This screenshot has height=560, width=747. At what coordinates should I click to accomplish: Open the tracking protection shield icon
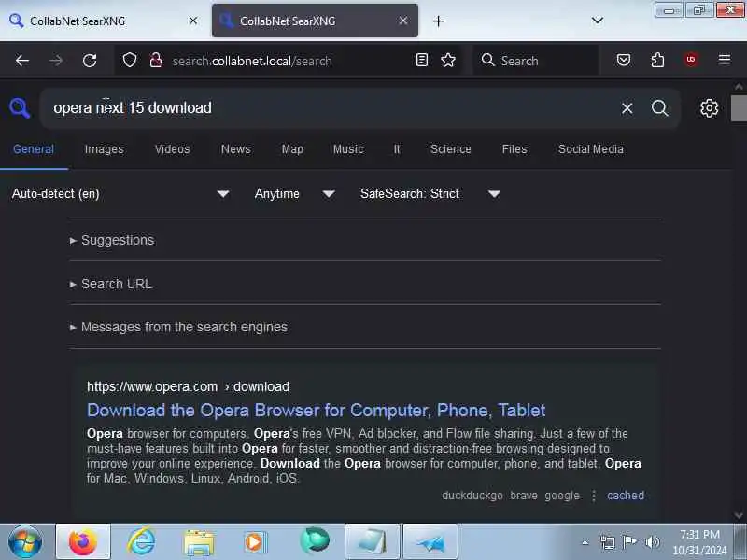(x=130, y=61)
